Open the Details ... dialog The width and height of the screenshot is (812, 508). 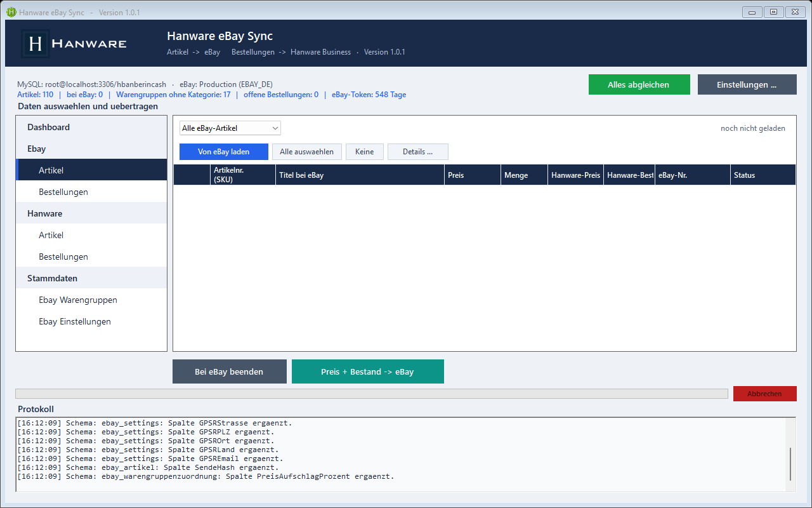click(418, 152)
